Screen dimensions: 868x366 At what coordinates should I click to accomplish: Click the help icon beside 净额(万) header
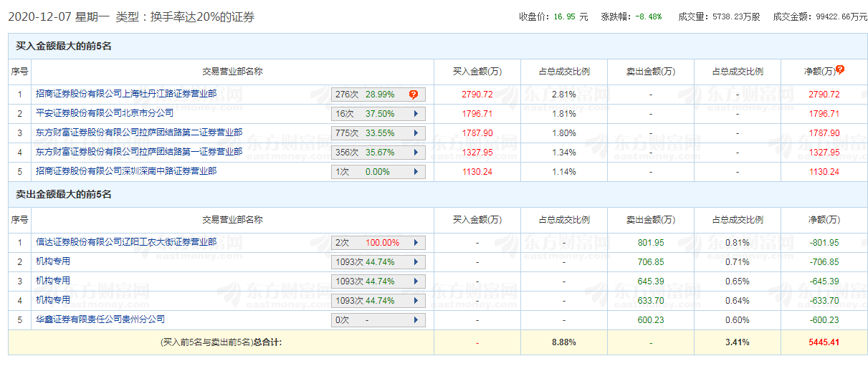pyautogui.click(x=840, y=69)
